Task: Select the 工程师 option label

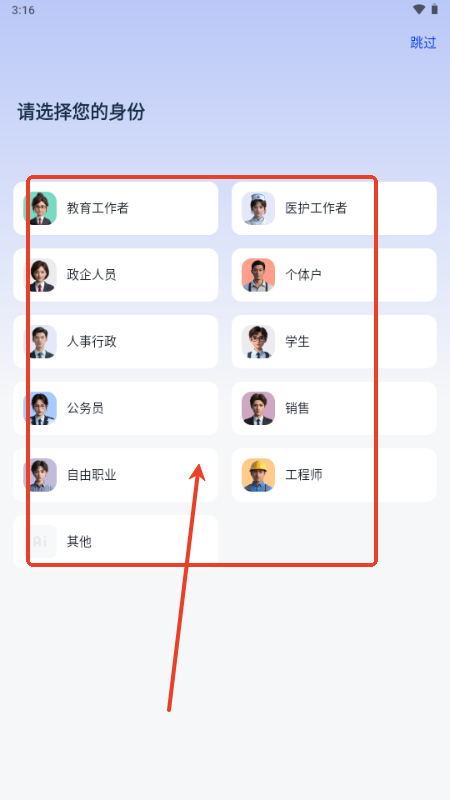Action: coord(304,475)
